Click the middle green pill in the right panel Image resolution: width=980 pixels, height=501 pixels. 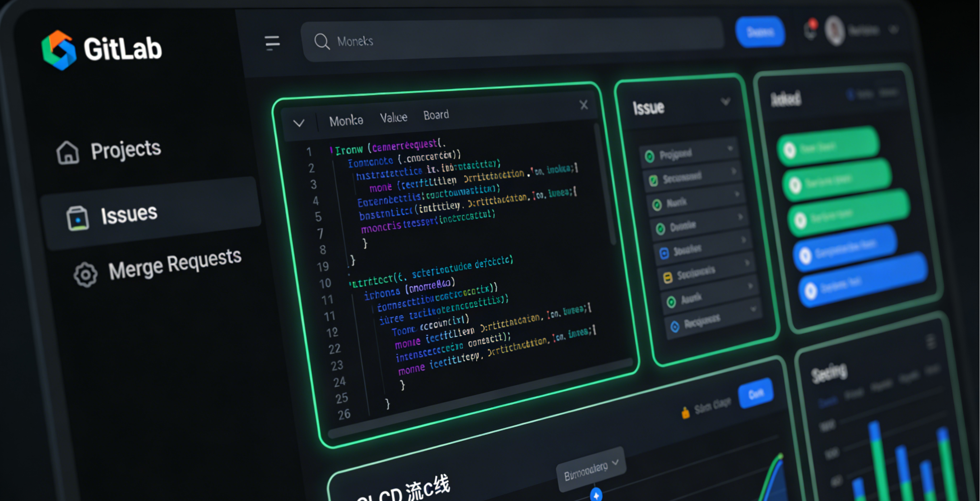[x=837, y=179]
